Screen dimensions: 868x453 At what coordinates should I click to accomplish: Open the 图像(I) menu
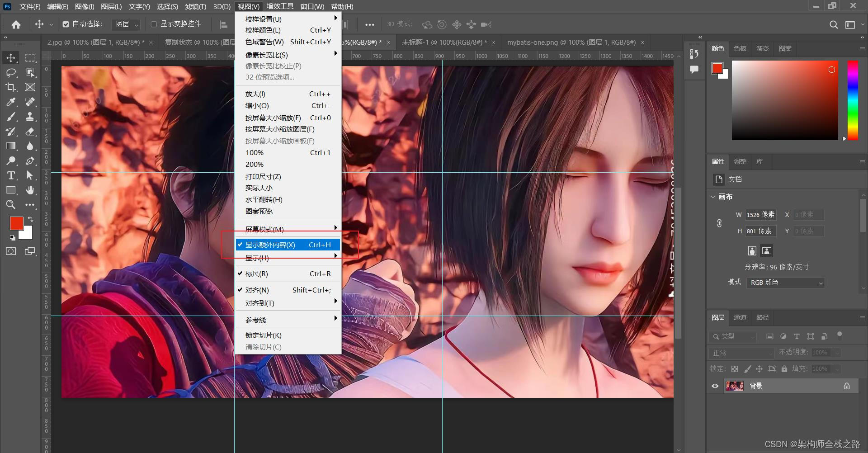click(x=85, y=6)
